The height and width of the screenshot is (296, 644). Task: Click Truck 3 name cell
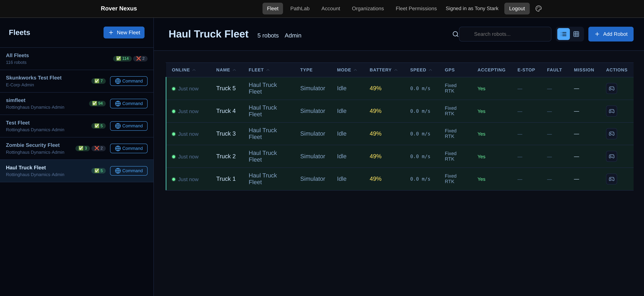point(226,134)
